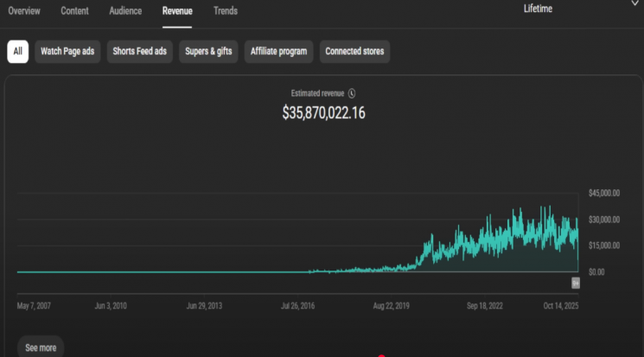
Task: Select the Affiliate program filter chip
Action: 278,52
